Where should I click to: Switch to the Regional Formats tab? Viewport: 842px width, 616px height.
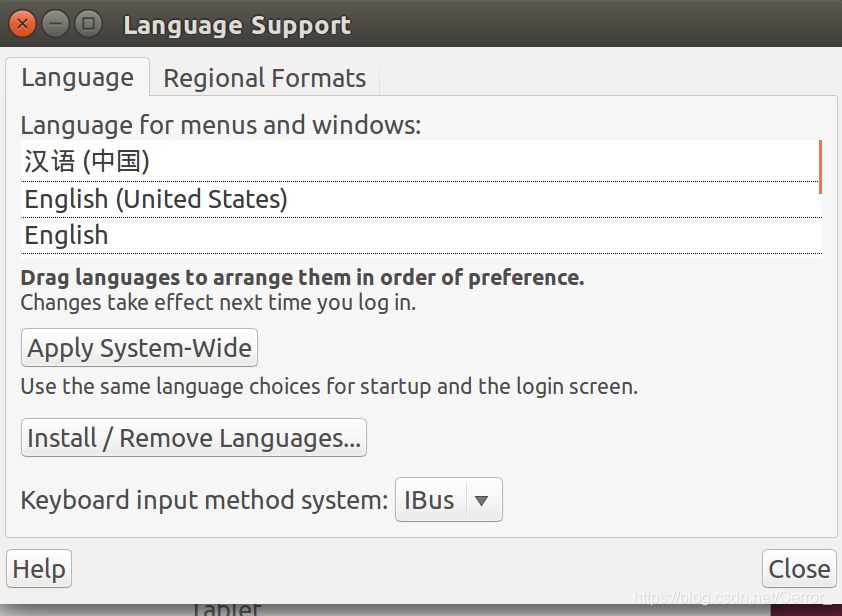[265, 78]
